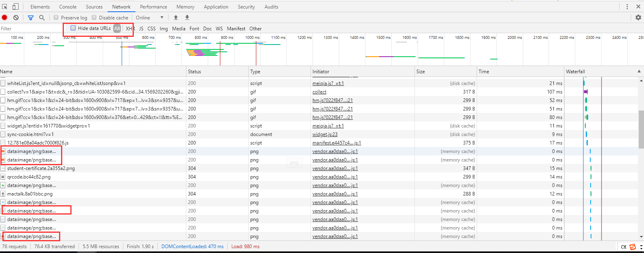This screenshot has height=253, width=644.
Task: Open the Sources tab
Action: coord(94,7)
